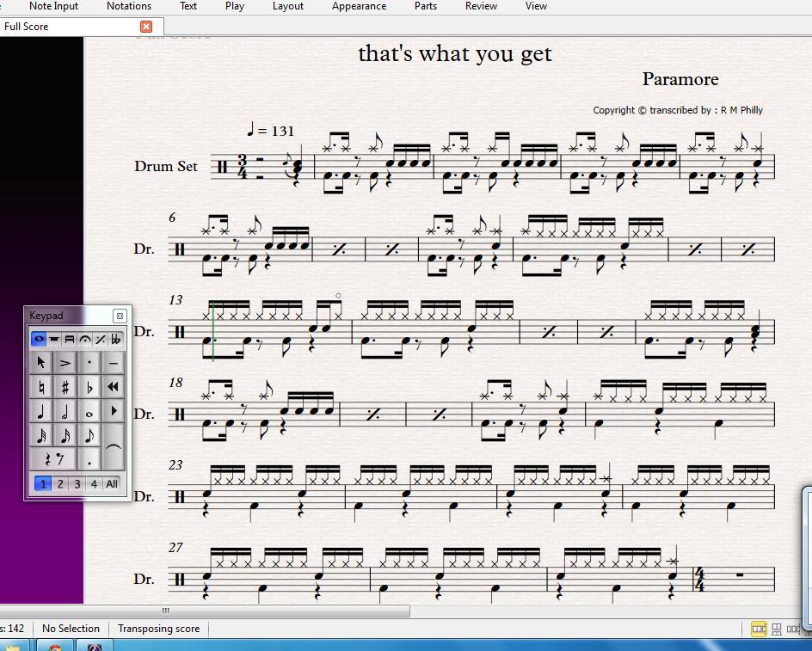Apply the staccato dot articulation
Screen dimensions: 812x651
(89, 363)
